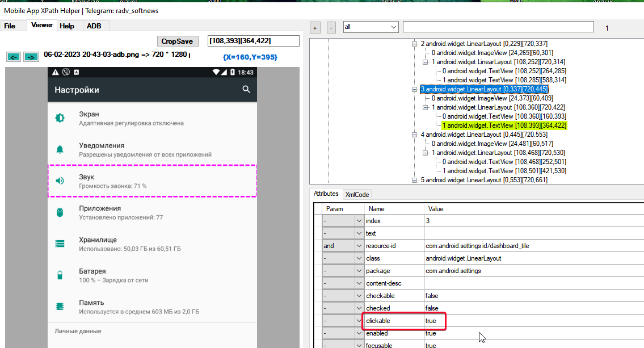This screenshot has width=644, height=348.
Task: Go to next screenshot with right arrow
Action: [x=31, y=57]
